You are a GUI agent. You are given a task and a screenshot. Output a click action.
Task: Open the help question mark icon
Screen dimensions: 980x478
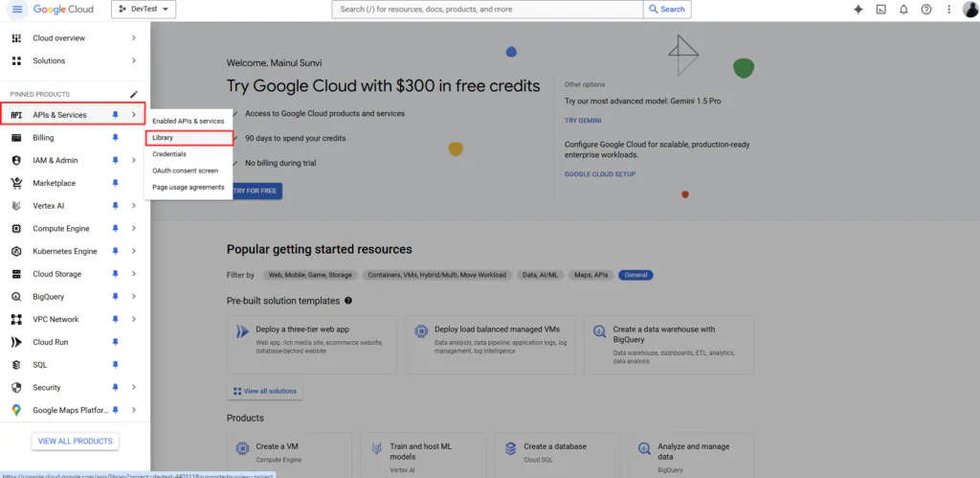pos(926,10)
